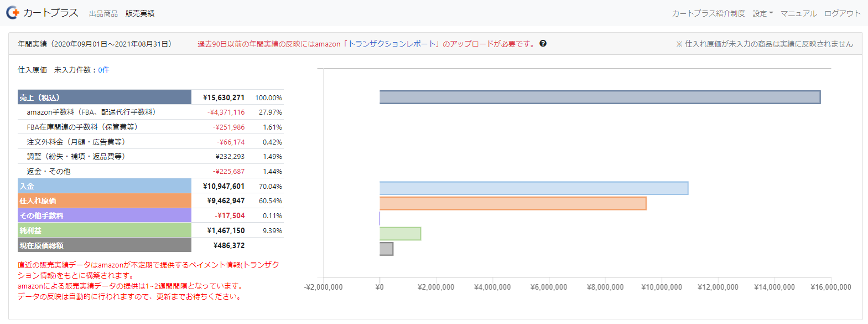The height and width of the screenshot is (324, 868).
Task: Click the カートプラス brand name
Action: coord(51,13)
